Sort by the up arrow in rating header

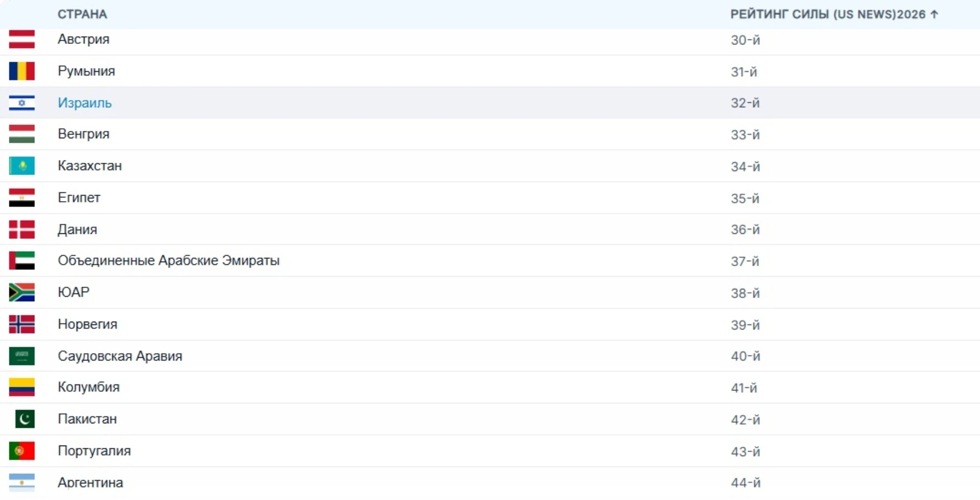point(934,14)
